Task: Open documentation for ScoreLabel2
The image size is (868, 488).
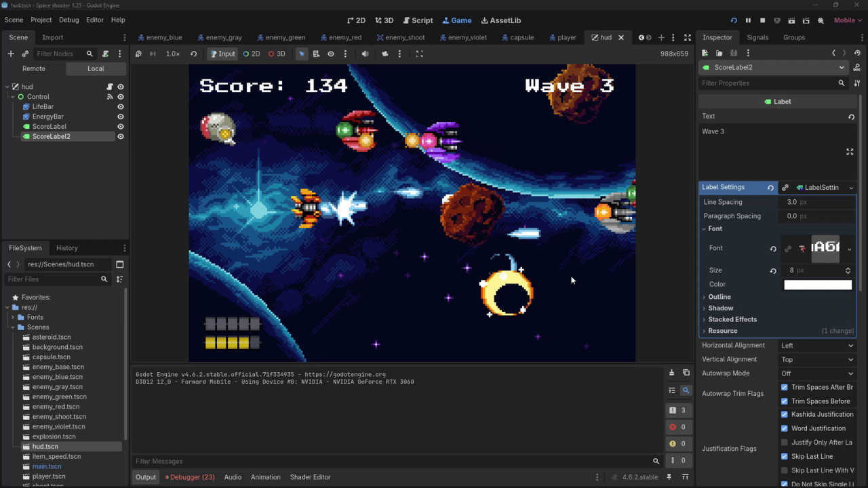Action: (x=856, y=68)
